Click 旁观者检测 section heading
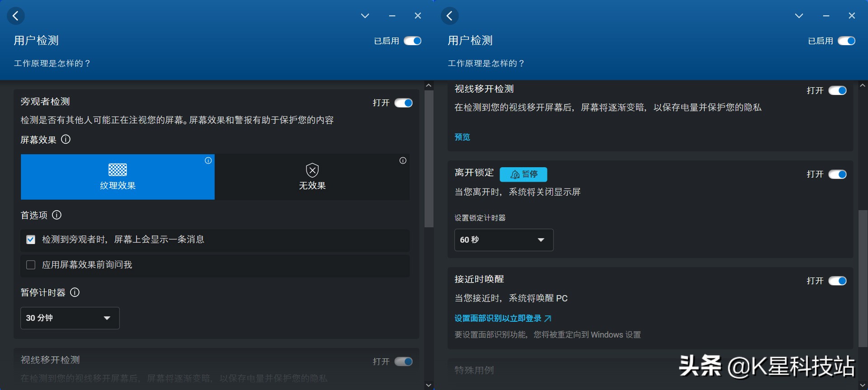The image size is (868, 390). point(45,102)
